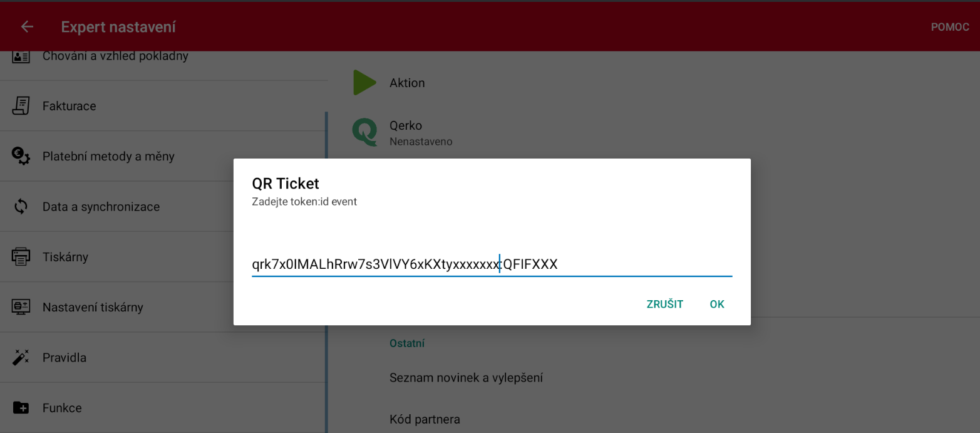
Task: Click the green Aktion play icon
Action: (x=364, y=83)
